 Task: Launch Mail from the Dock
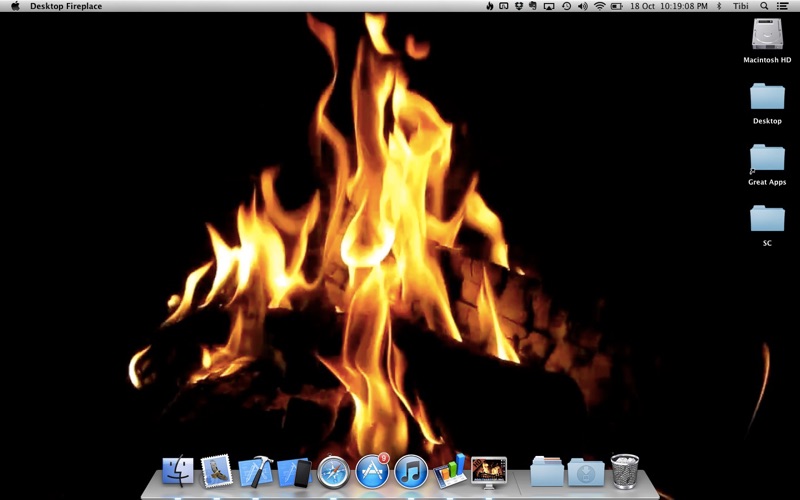click(216, 471)
